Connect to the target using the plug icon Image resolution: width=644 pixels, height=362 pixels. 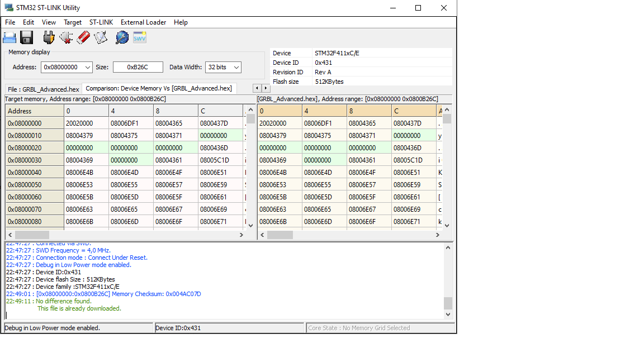pos(49,38)
